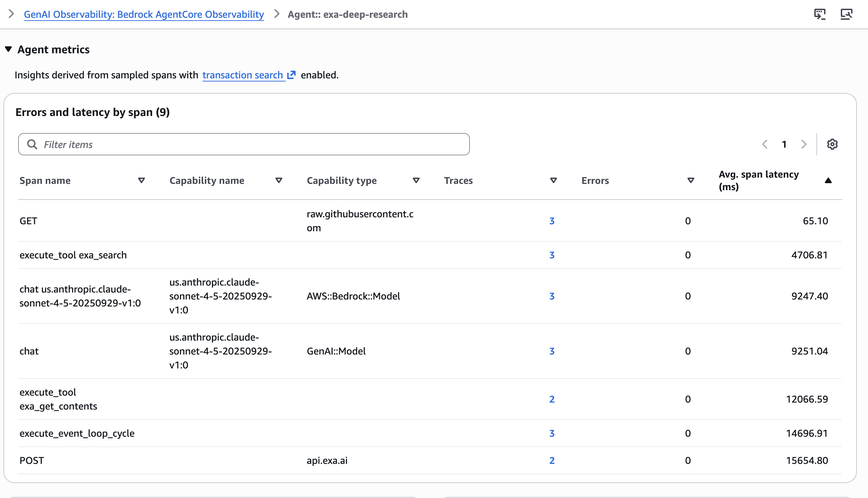Go to previous page of span table

point(765,144)
